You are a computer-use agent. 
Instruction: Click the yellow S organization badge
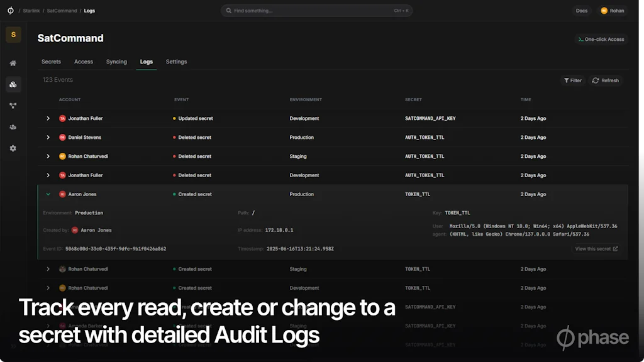[13, 35]
